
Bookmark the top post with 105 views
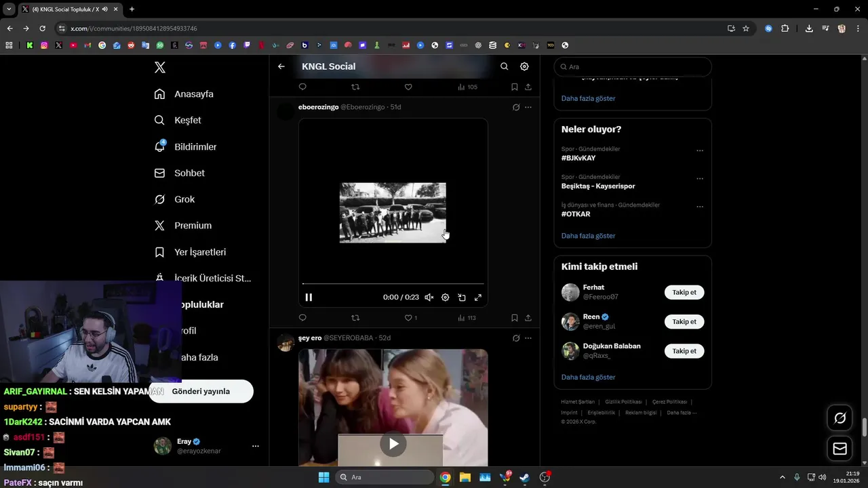515,87
